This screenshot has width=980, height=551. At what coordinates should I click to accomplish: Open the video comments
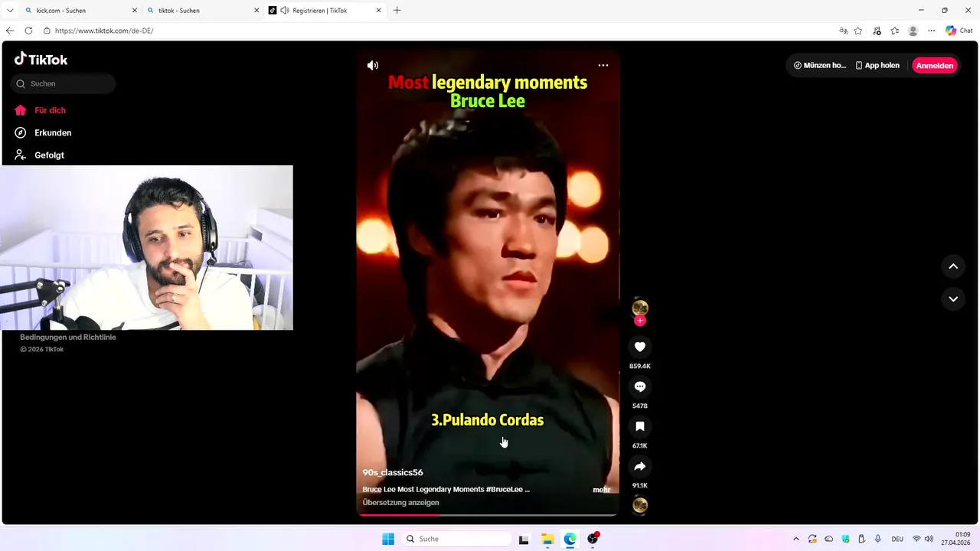tap(640, 386)
